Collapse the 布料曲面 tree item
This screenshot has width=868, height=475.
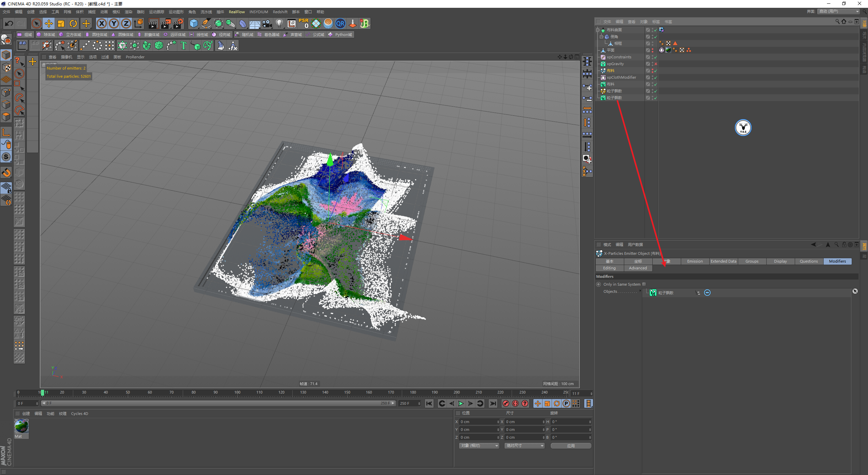pyautogui.click(x=598, y=30)
